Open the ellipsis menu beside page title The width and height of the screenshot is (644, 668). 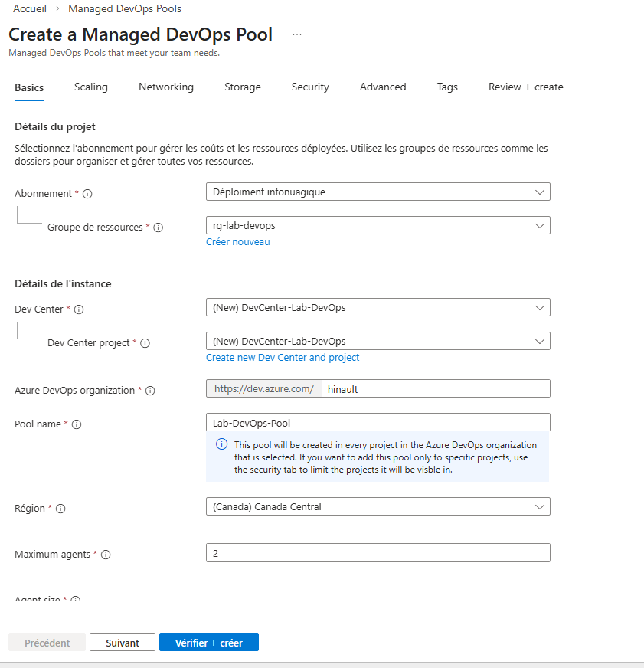coord(297,34)
